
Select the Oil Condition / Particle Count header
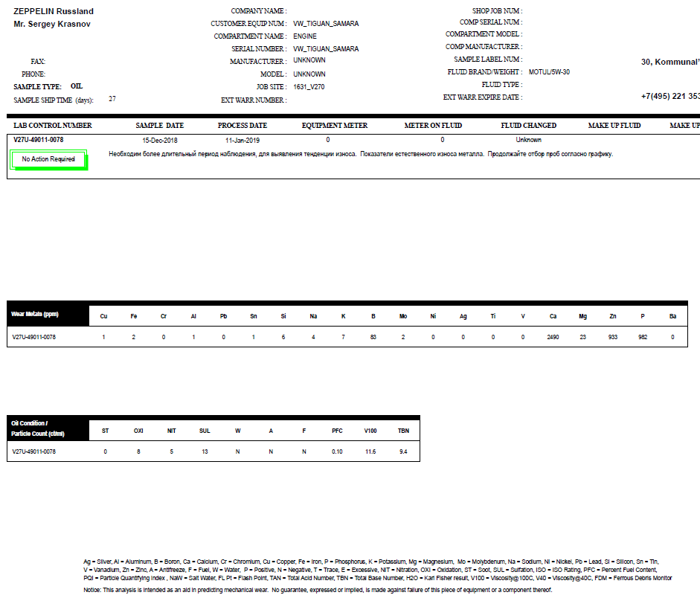point(38,428)
